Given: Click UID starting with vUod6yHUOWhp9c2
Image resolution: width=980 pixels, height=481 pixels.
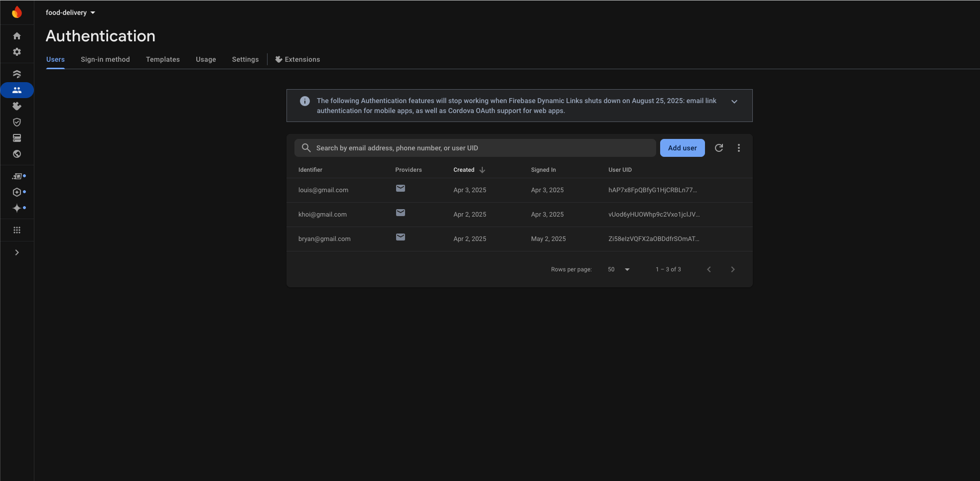Looking at the screenshot, I should (654, 215).
